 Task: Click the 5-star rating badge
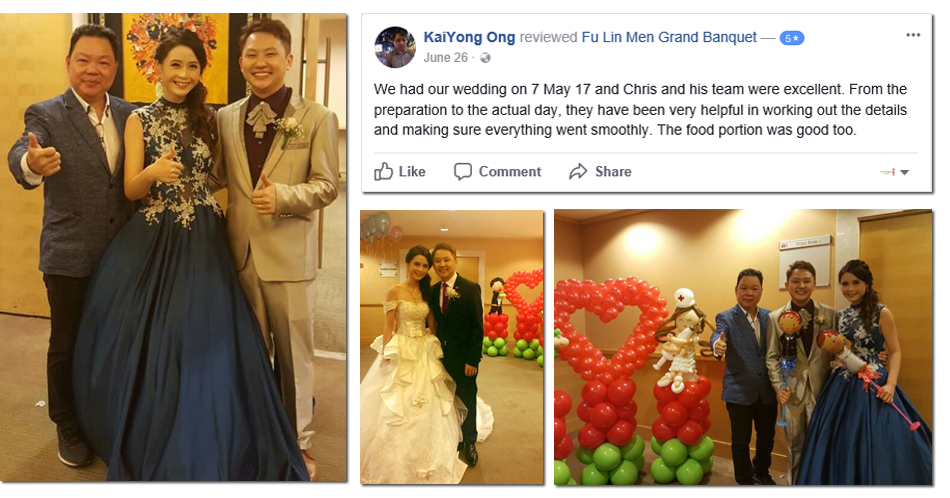pos(791,38)
